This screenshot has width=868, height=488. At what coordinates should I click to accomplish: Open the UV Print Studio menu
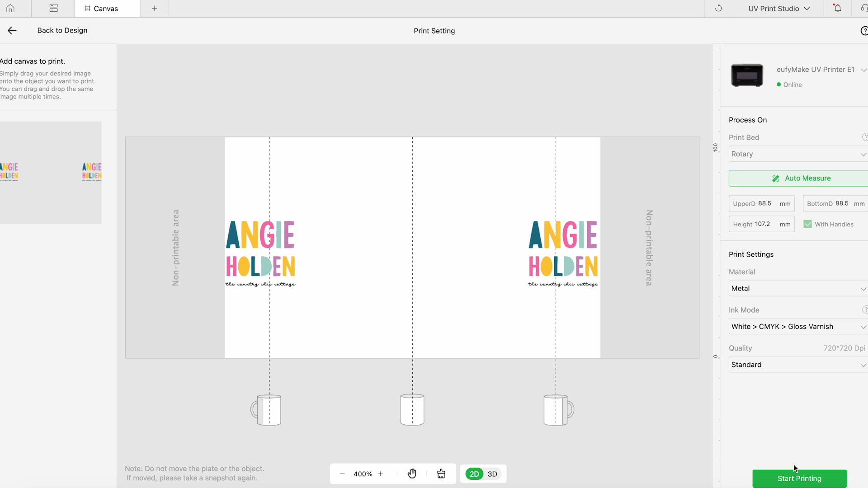pos(778,9)
